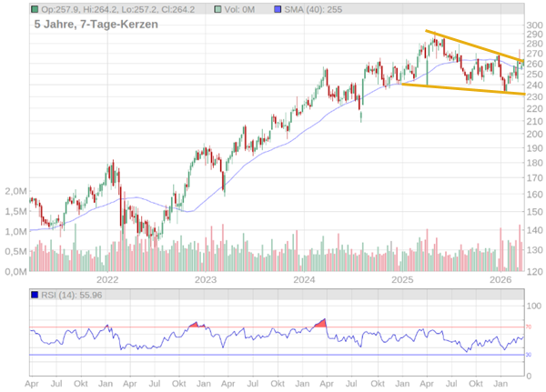The width and height of the screenshot is (546, 392).
Task: Select the 2022 year label on time axis
Action: [107, 280]
